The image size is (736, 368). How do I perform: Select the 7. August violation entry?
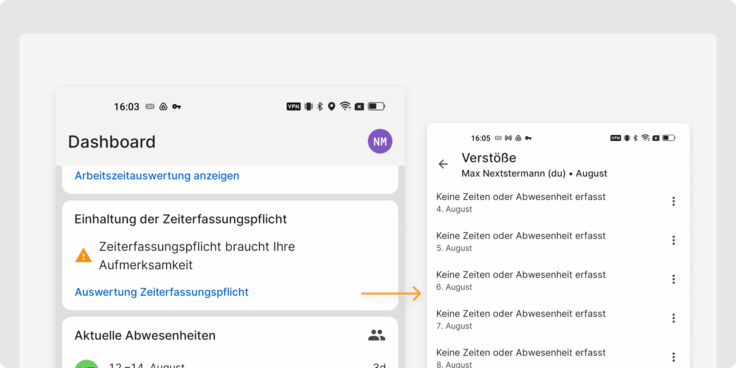(x=558, y=319)
